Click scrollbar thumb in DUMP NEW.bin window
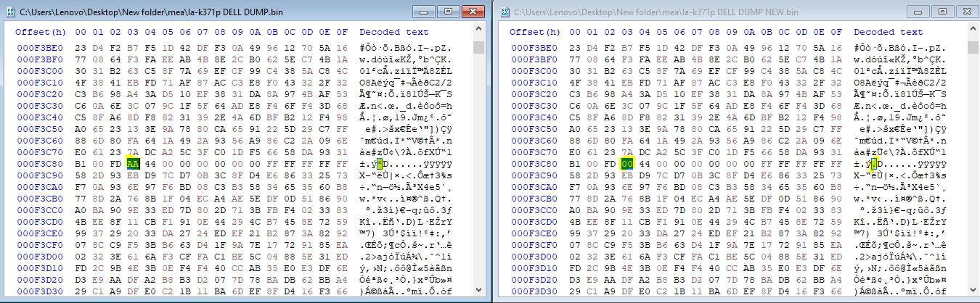Screen dimensions: 980x303 click(973, 47)
